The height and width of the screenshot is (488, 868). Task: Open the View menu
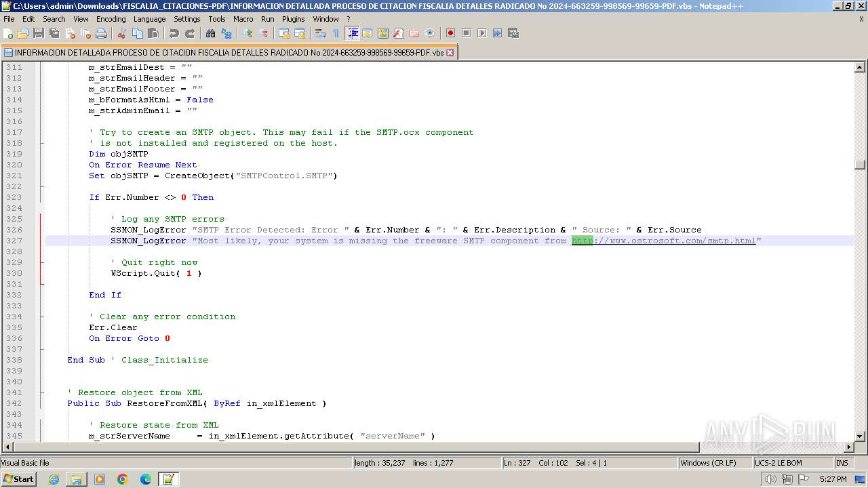pos(81,19)
